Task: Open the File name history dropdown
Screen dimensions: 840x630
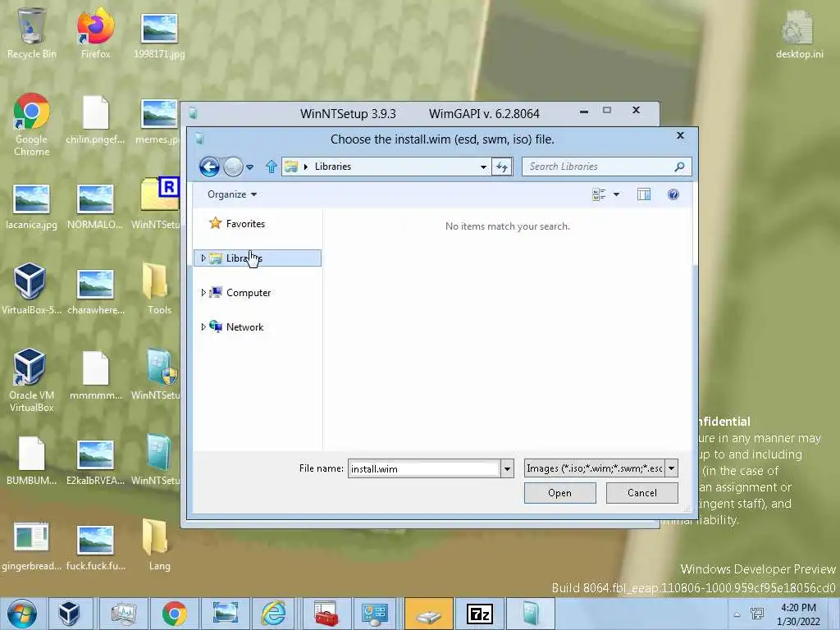Action: (507, 468)
